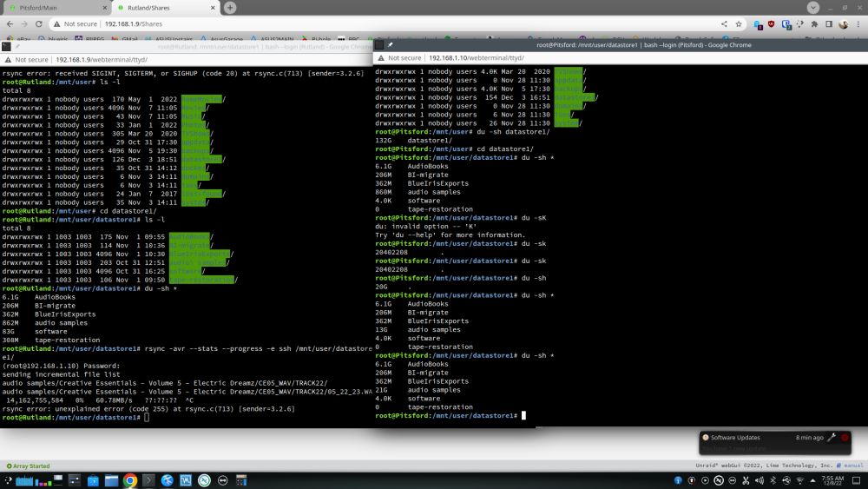
Task: Click the red shield extension icon
Action: (x=771, y=23)
